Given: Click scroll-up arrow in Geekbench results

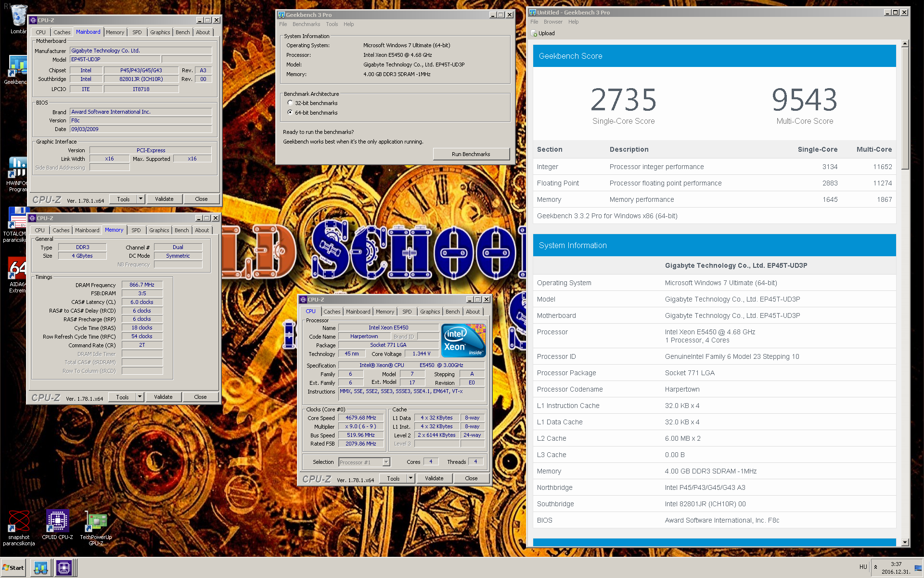Looking at the screenshot, I should coord(905,44).
